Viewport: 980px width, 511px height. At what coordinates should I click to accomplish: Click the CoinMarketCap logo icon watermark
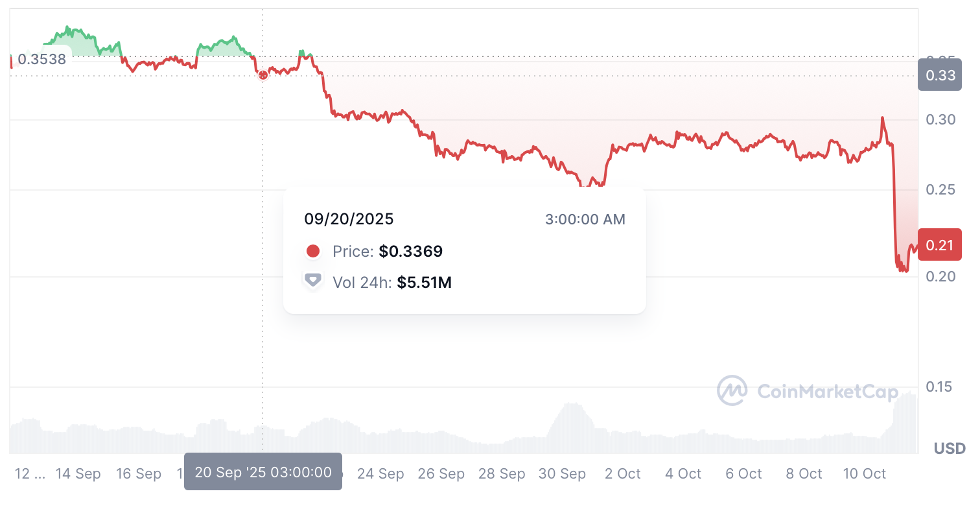[x=732, y=390]
